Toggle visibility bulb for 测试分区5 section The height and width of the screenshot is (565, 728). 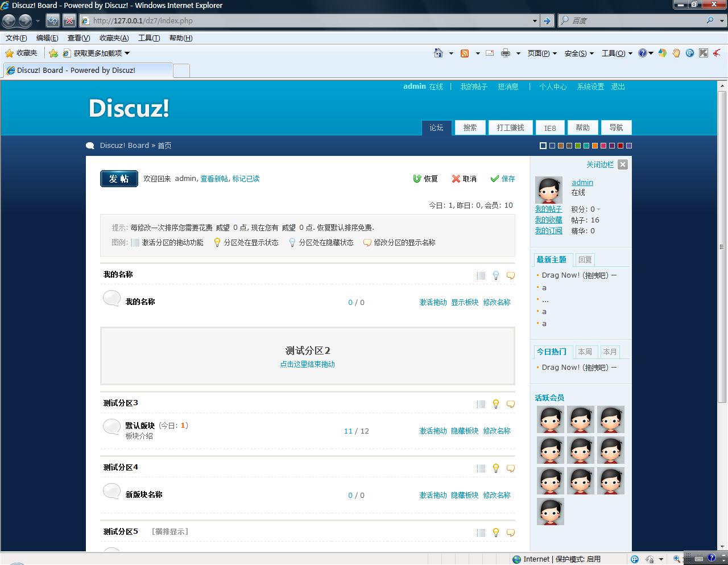coord(496,533)
